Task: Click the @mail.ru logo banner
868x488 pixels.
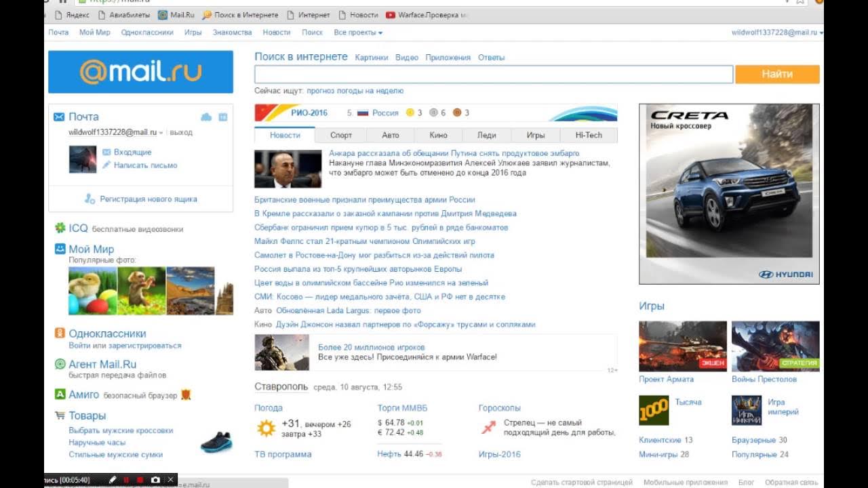Action: point(140,72)
